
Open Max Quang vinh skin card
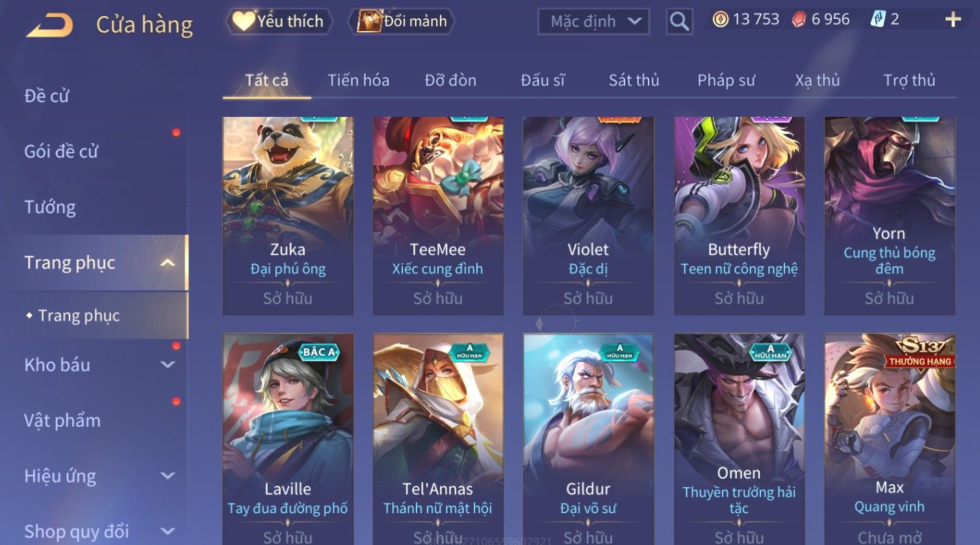[890, 439]
